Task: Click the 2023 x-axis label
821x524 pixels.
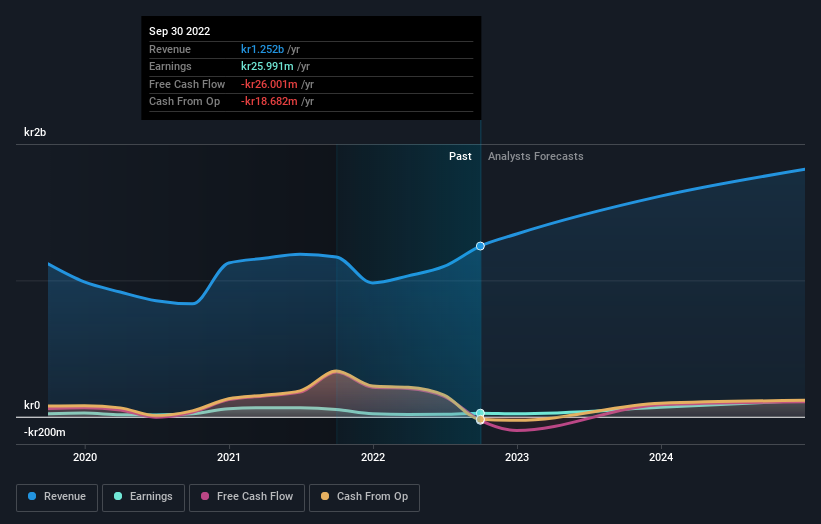Action: 517,458
